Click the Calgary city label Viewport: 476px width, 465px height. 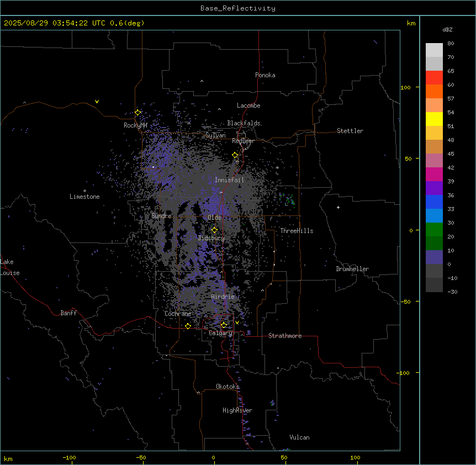point(220,333)
